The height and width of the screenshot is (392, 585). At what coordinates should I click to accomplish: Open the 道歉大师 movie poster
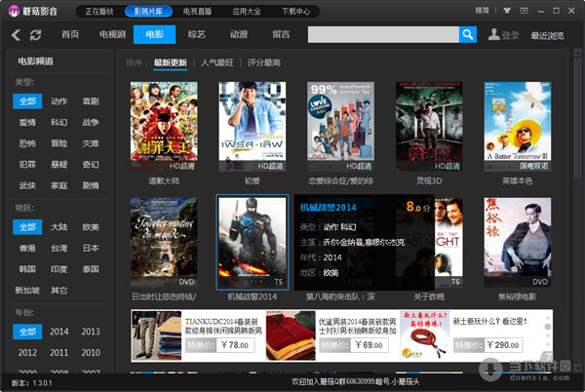click(164, 127)
